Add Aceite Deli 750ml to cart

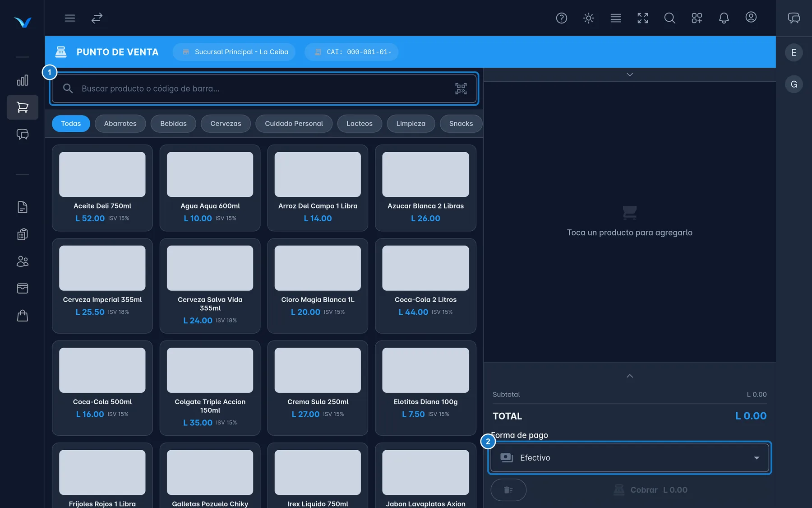pyautogui.click(x=102, y=188)
